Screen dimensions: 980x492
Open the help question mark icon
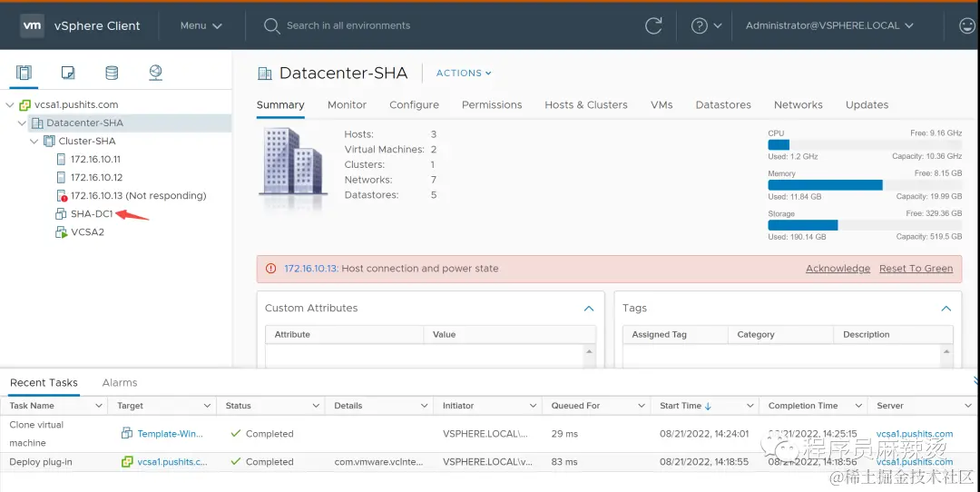coord(699,25)
